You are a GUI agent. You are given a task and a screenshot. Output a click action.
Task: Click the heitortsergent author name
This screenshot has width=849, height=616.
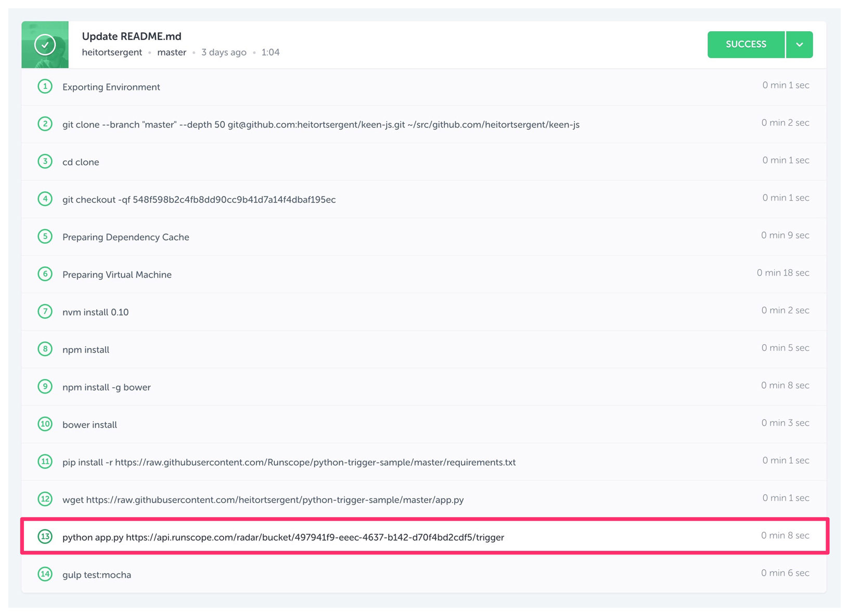[112, 53]
